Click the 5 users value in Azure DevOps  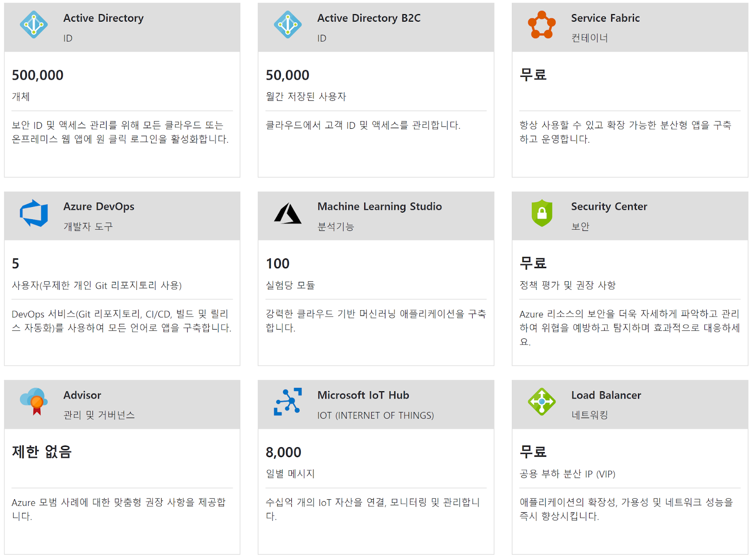[x=16, y=264]
